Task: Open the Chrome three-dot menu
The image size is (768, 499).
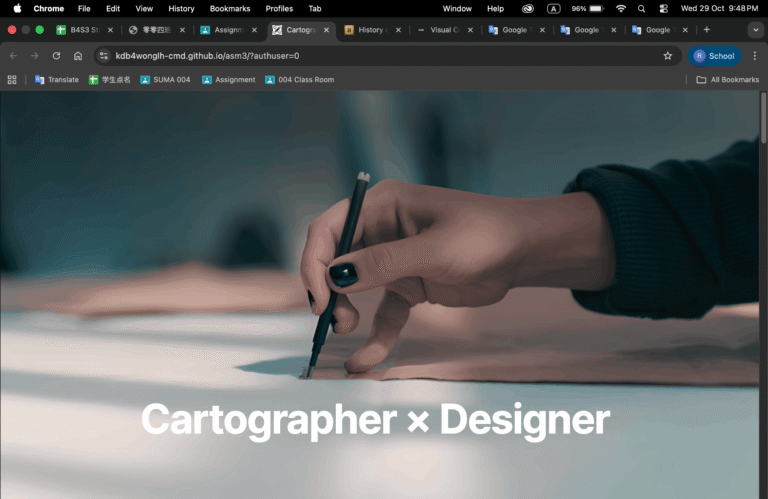Action: click(x=755, y=56)
